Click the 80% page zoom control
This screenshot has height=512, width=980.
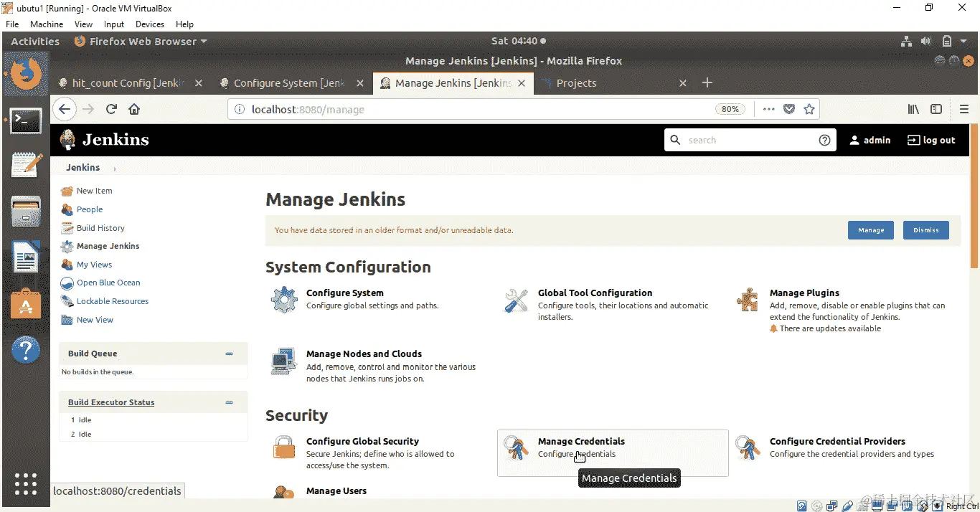(730, 108)
